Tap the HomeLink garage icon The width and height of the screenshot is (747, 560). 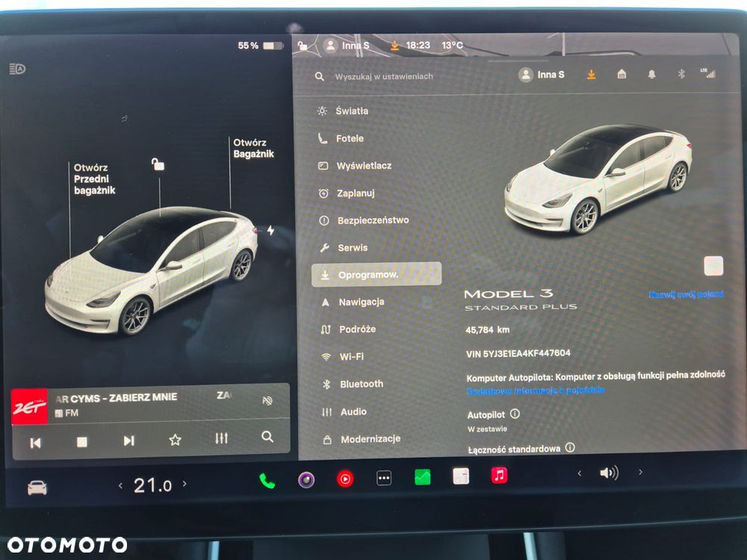622,74
